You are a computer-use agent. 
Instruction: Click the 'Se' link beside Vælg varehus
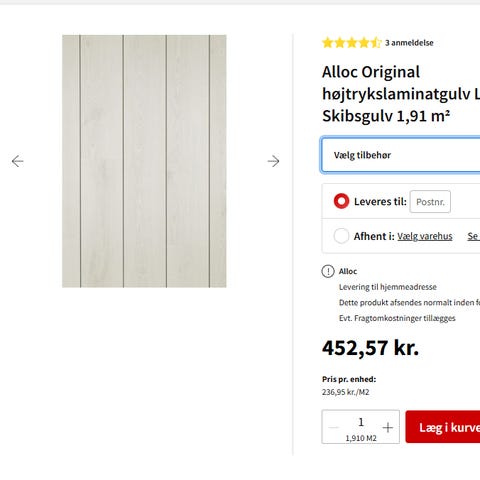point(473,236)
